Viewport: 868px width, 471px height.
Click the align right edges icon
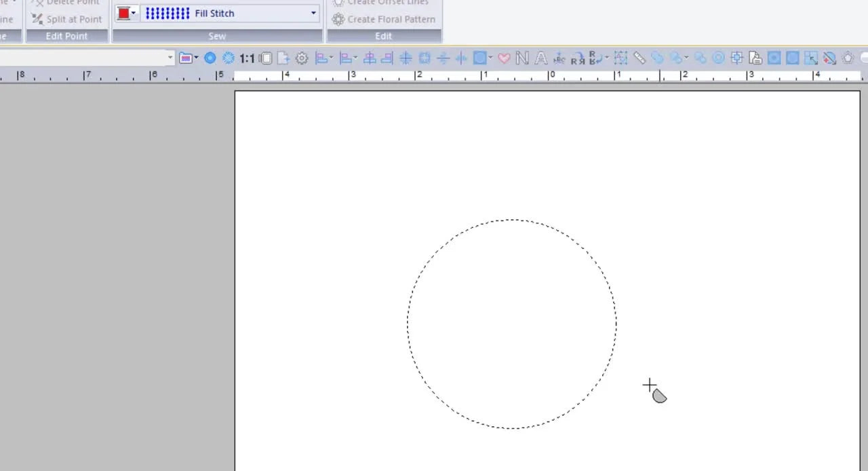coord(387,58)
